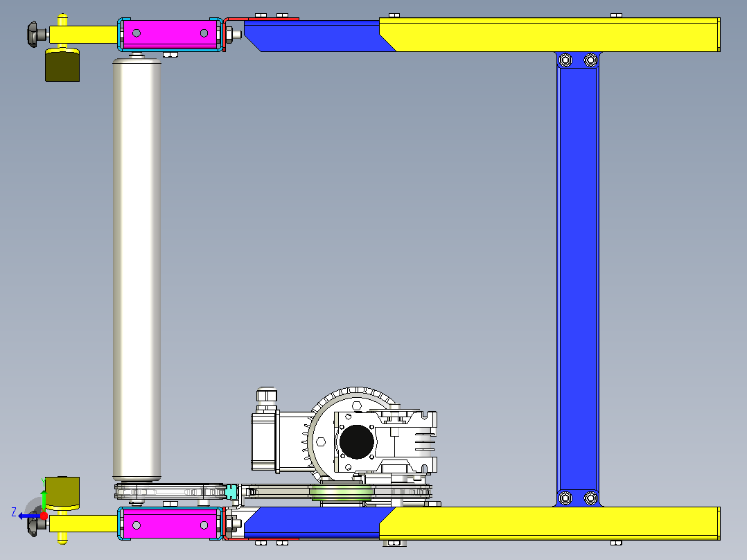Pick the bottom olive bumper block
This screenshot has width=747, height=560.
pyautogui.click(x=62, y=493)
